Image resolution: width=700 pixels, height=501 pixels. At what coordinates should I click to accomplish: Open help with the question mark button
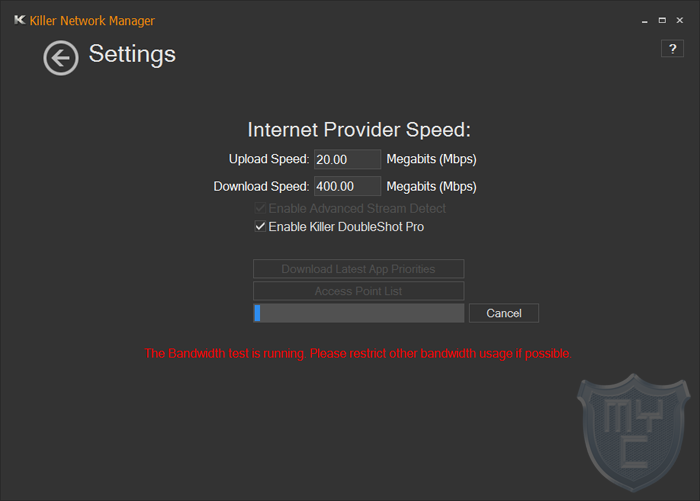(x=672, y=49)
